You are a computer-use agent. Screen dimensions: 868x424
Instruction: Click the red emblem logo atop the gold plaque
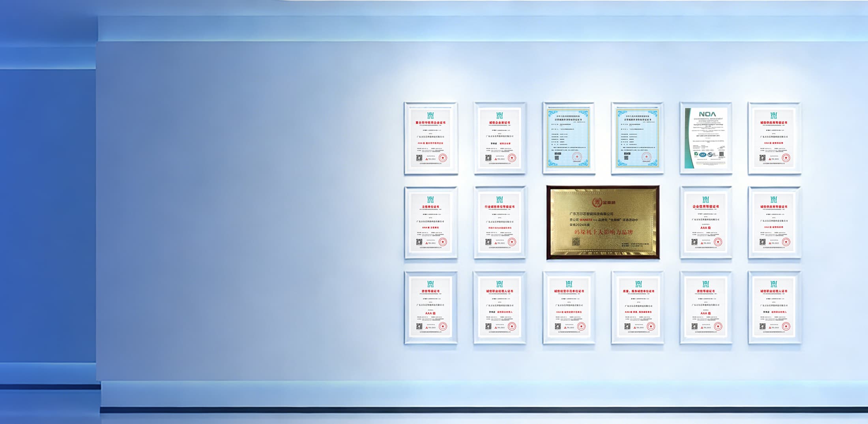click(x=596, y=202)
